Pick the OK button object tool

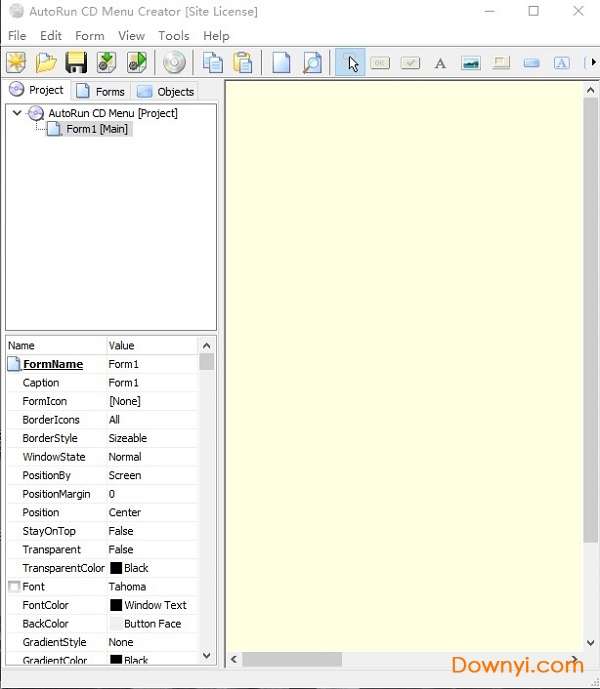380,63
